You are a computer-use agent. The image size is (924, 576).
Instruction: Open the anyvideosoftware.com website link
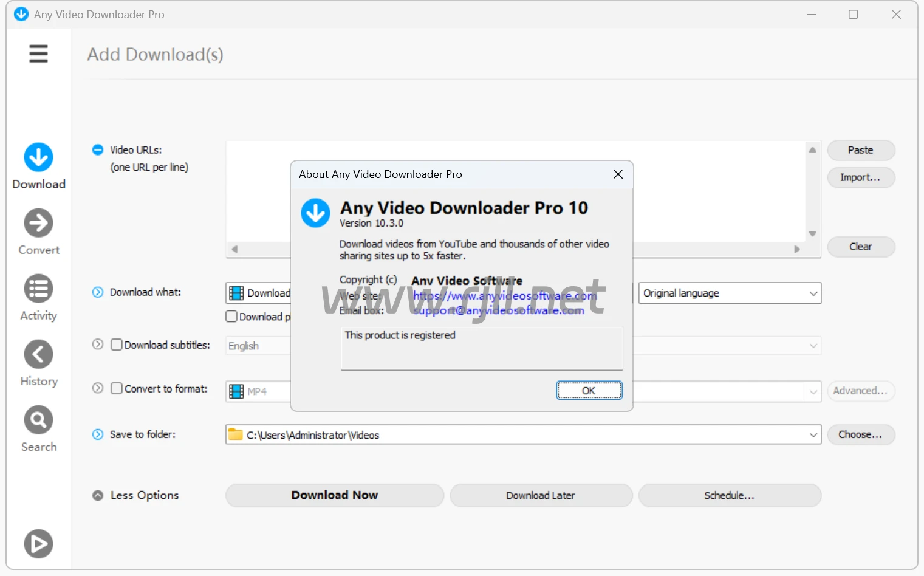504,296
